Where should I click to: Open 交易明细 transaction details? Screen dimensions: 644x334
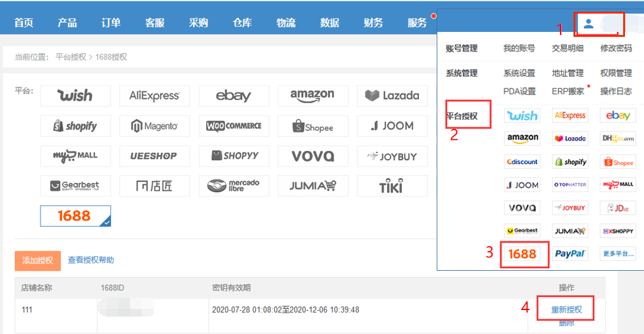point(567,49)
